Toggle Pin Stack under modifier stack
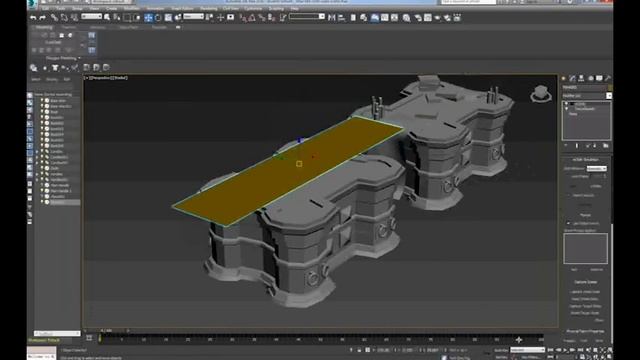The width and height of the screenshot is (640, 360). click(566, 146)
